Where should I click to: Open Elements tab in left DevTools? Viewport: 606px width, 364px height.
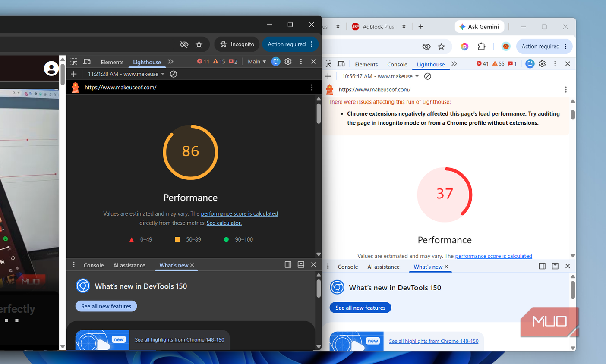click(x=112, y=62)
